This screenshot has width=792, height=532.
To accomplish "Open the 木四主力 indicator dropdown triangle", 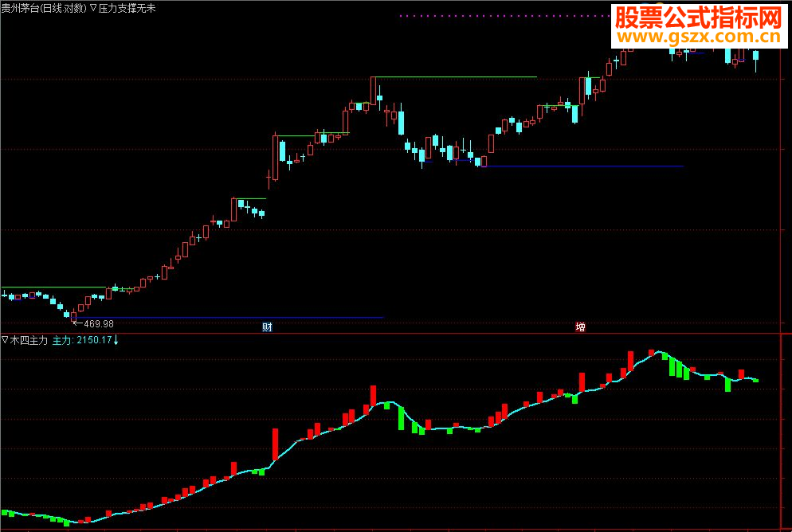I will (5, 340).
